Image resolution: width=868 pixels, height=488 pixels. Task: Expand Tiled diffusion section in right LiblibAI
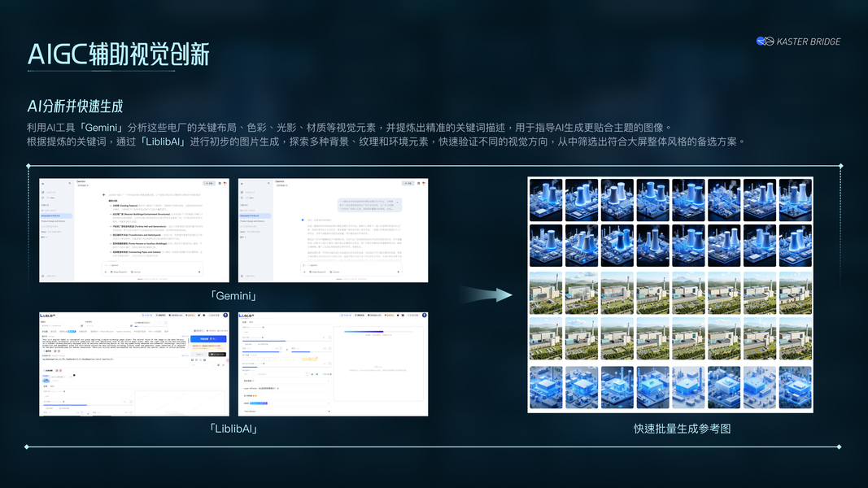286,411
